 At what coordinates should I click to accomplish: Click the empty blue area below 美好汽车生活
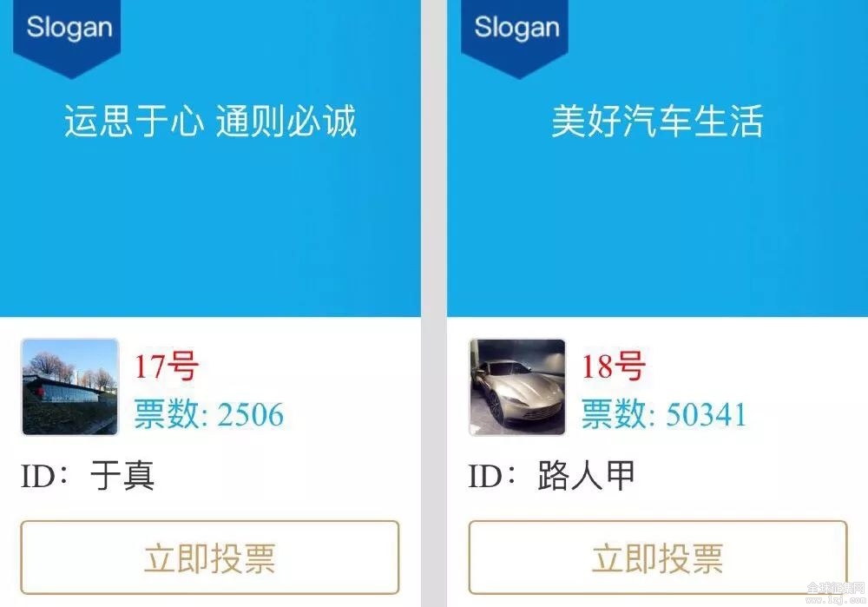click(658, 227)
